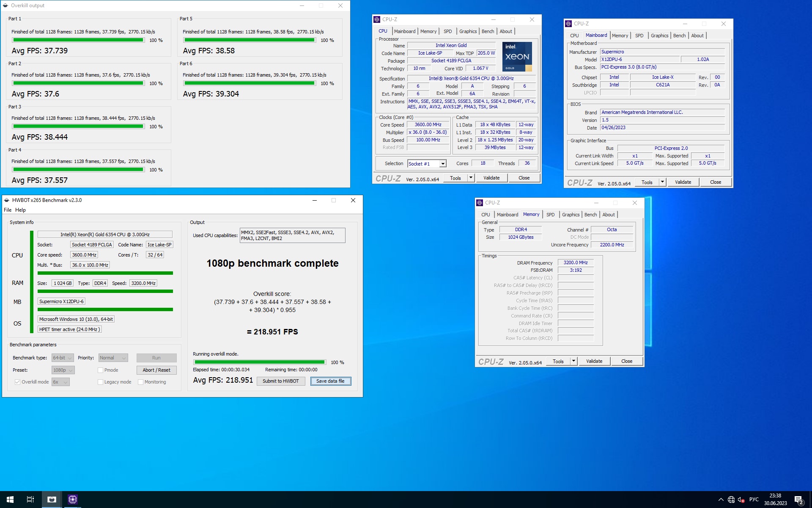The height and width of the screenshot is (508, 812).
Task: Open the Windows Start menu
Action: coord(10,500)
